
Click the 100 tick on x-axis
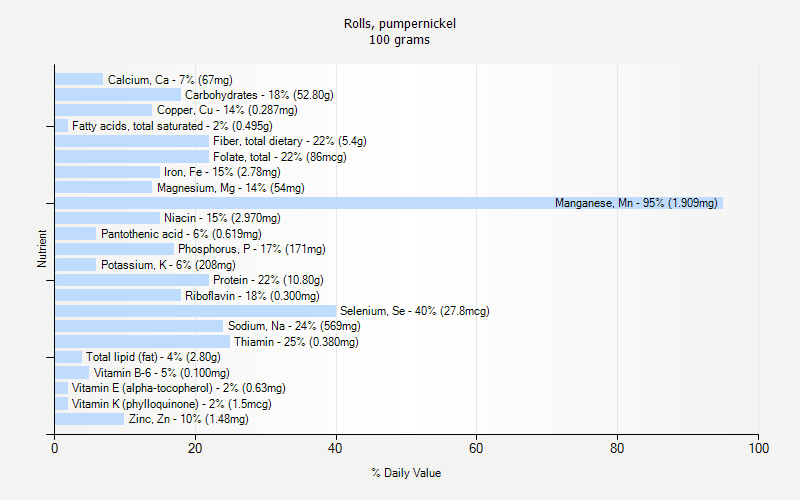(759, 448)
